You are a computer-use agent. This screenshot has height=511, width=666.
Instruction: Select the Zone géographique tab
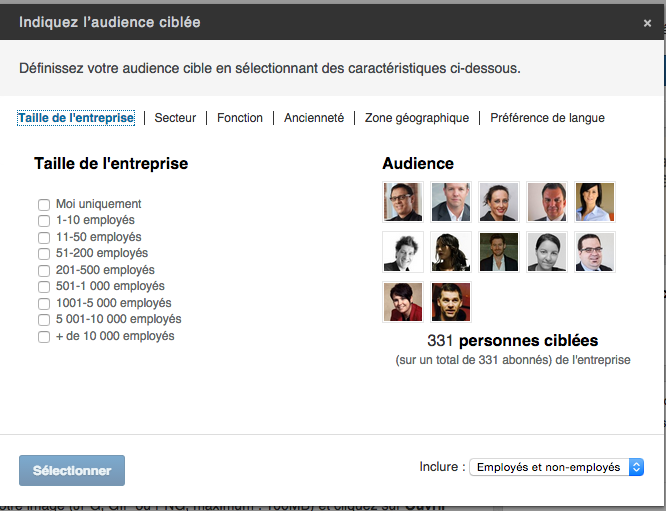[416, 118]
